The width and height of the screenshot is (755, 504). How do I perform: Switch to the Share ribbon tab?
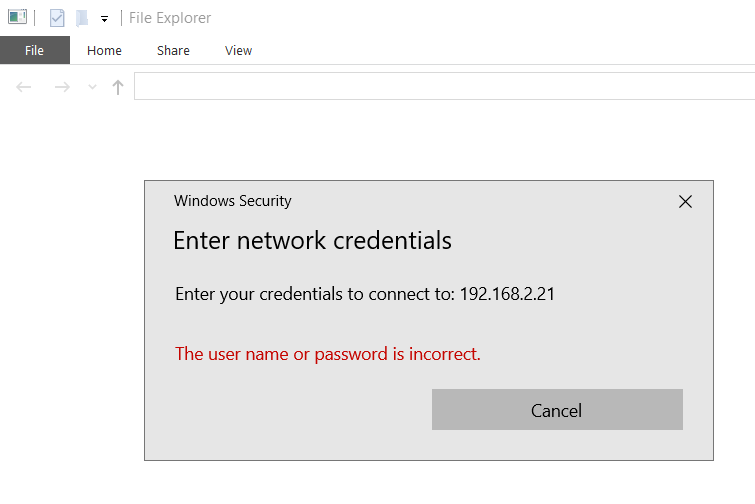coord(173,50)
